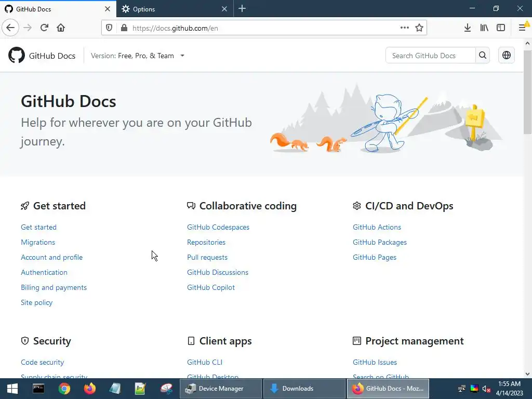Switch to the Options tab
The height and width of the screenshot is (399, 532).
(175, 9)
